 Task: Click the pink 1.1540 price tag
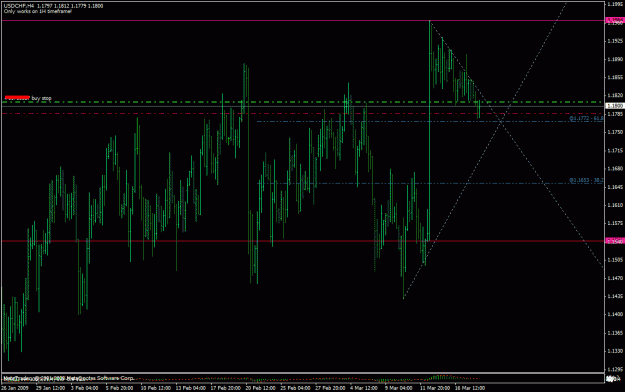click(x=615, y=241)
